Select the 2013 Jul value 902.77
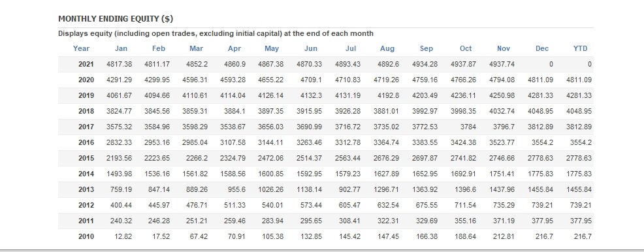This screenshot has height=252, width=644. pyautogui.click(x=350, y=189)
